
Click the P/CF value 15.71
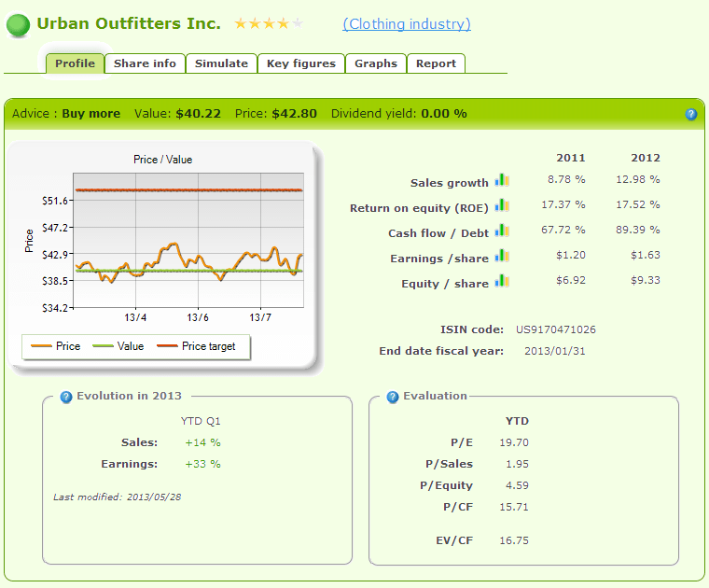[514, 507]
